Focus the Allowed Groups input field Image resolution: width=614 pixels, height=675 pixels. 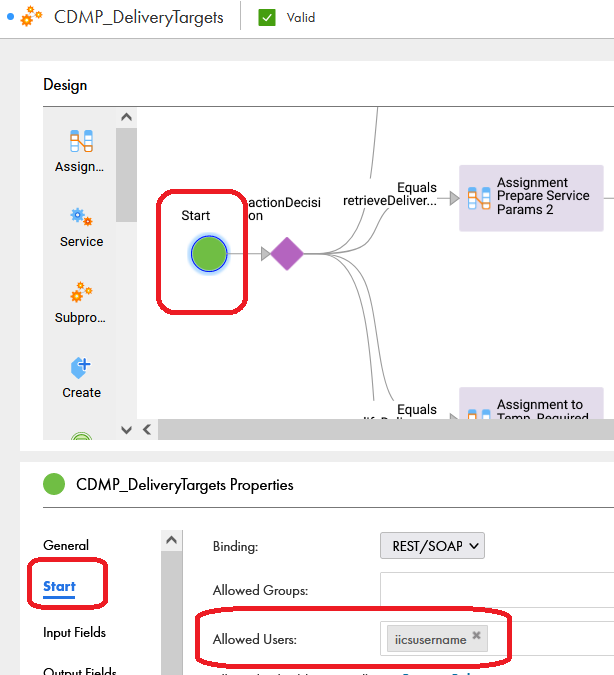(x=497, y=590)
